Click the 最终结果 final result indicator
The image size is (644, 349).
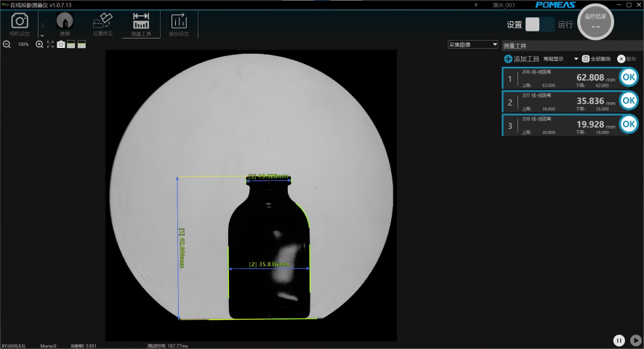pos(595,22)
